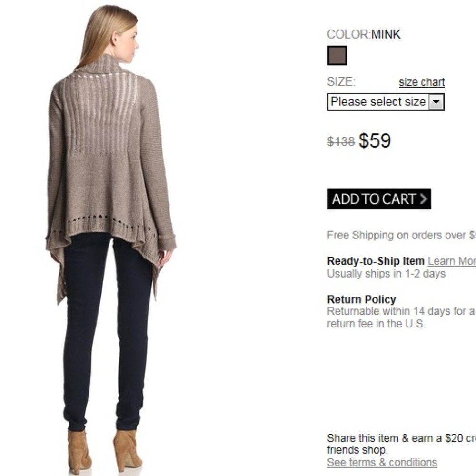The height and width of the screenshot is (476, 476).
Task: Click the crossed-out $138 original price
Action: point(341,141)
